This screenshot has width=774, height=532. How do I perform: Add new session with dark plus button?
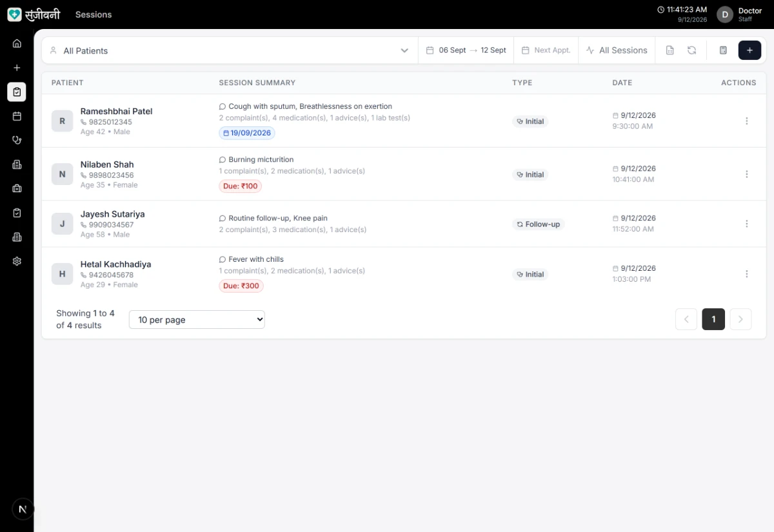749,50
